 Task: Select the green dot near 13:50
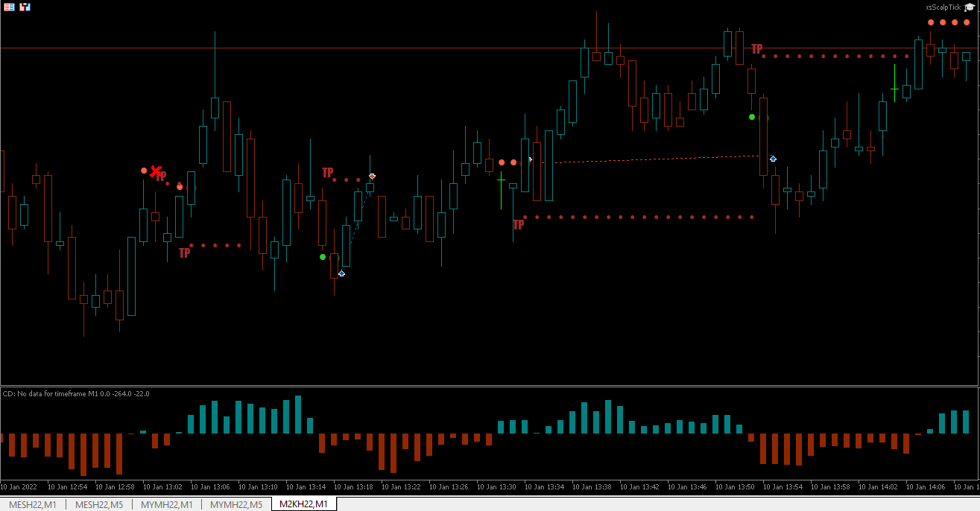[752, 117]
